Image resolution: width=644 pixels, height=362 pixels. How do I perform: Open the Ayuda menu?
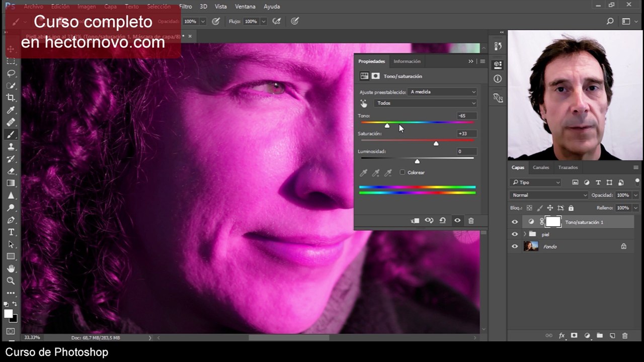click(272, 7)
